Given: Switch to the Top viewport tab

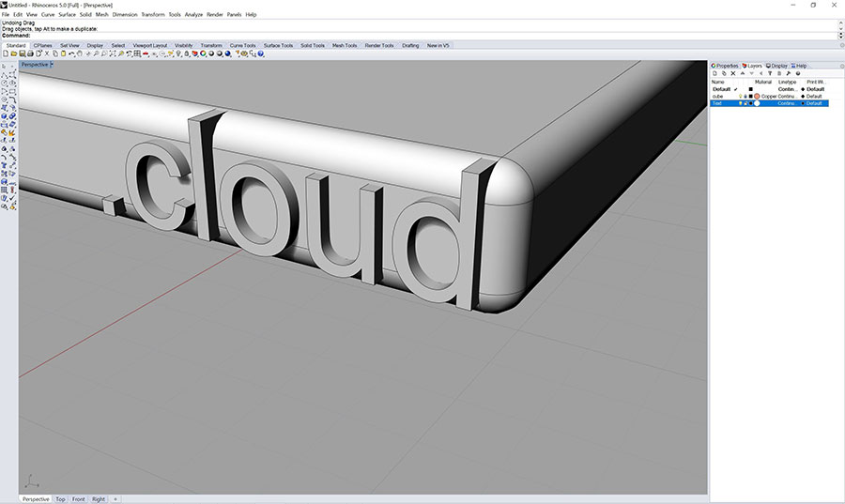Looking at the screenshot, I should click(60, 499).
